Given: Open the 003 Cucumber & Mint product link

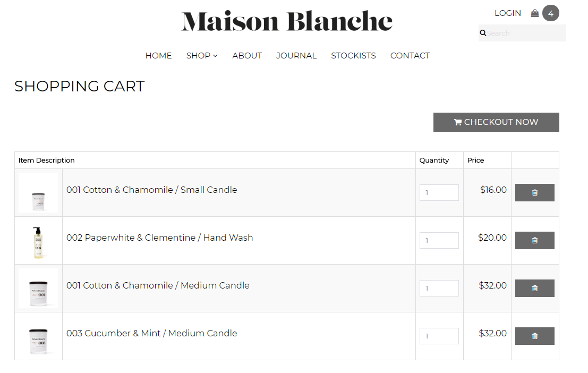Looking at the screenshot, I should [151, 333].
